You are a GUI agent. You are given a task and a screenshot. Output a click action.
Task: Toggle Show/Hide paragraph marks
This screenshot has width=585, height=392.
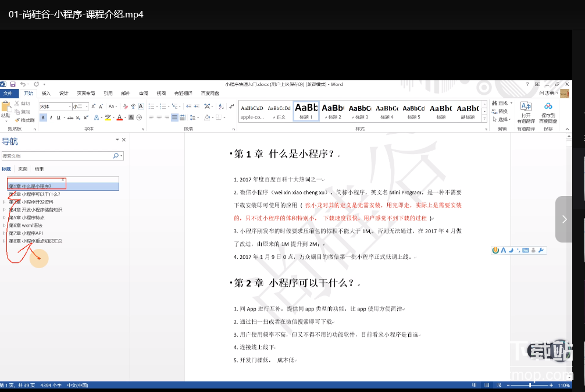pos(231,106)
